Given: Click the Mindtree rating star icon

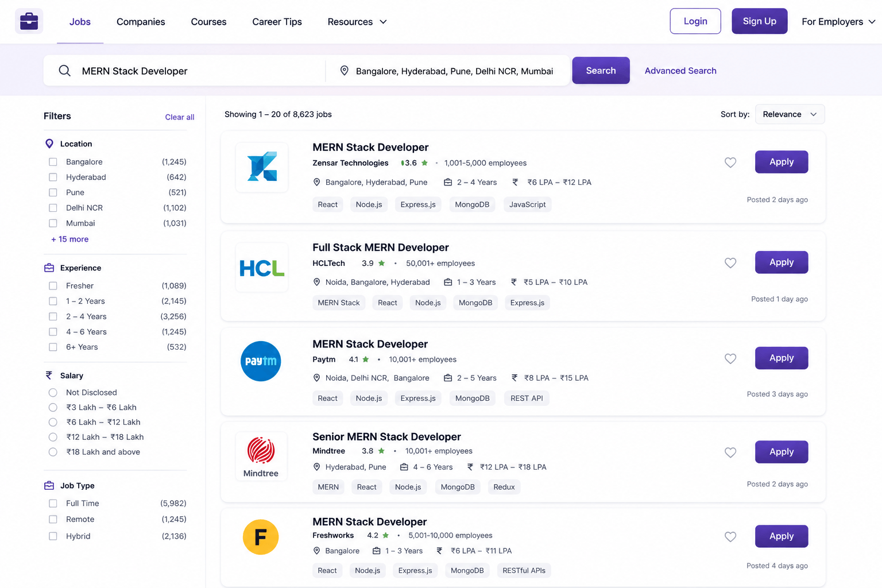Looking at the screenshot, I should point(381,451).
